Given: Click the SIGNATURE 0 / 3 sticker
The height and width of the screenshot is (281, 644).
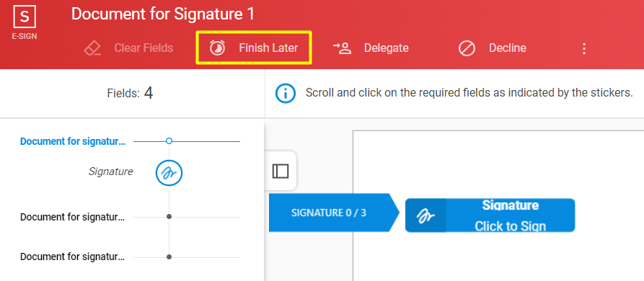Looking at the screenshot, I should click(x=334, y=213).
